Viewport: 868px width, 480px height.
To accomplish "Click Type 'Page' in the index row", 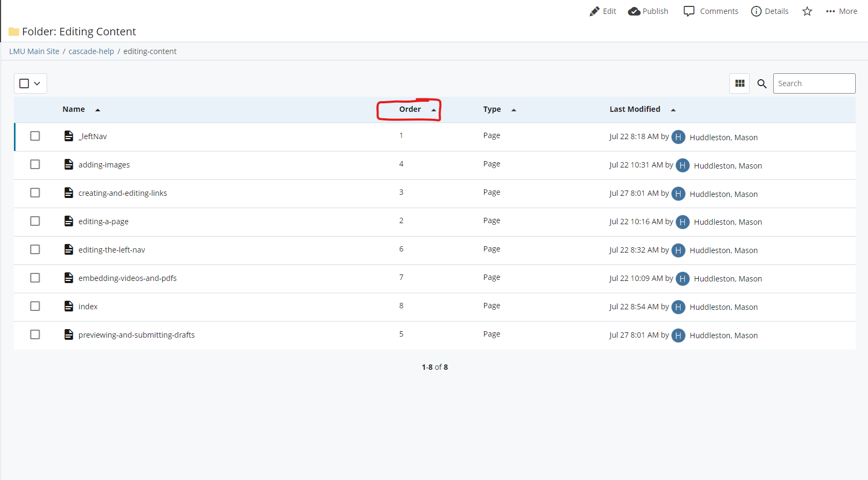I will [x=492, y=306].
